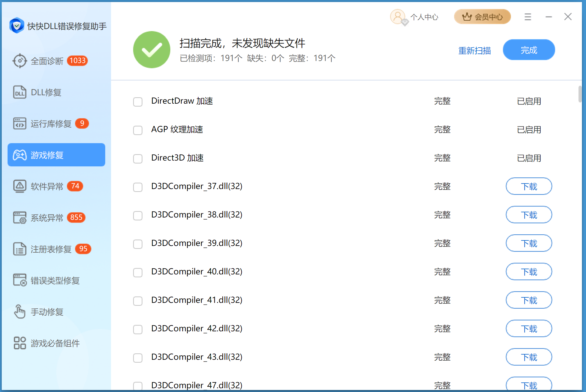The width and height of the screenshot is (586, 392).
Task: Click the manual repair hand icon
Action: pyautogui.click(x=19, y=312)
